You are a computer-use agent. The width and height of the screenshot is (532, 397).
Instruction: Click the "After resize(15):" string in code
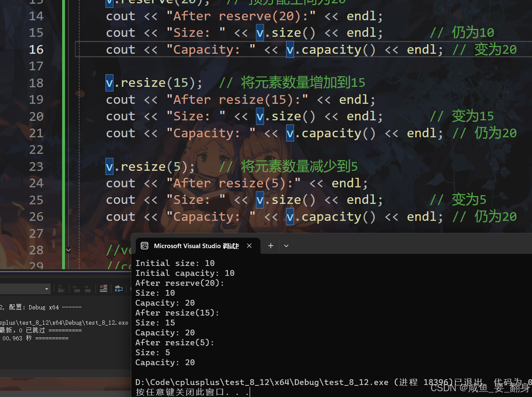pyautogui.click(x=237, y=100)
